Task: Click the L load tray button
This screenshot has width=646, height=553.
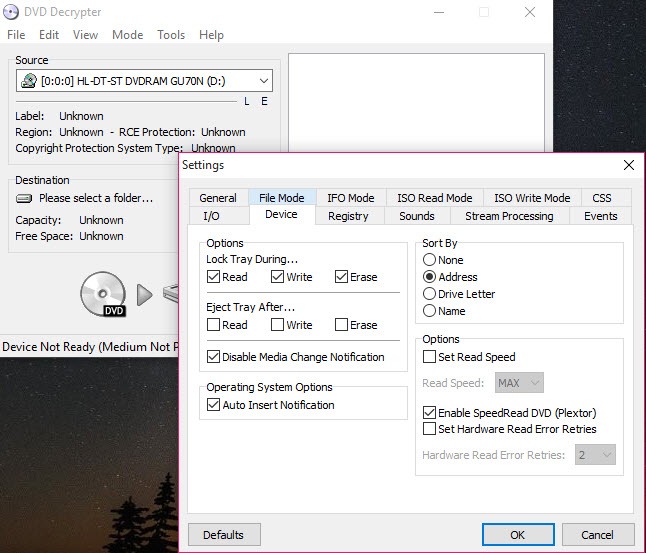Action: [246, 101]
